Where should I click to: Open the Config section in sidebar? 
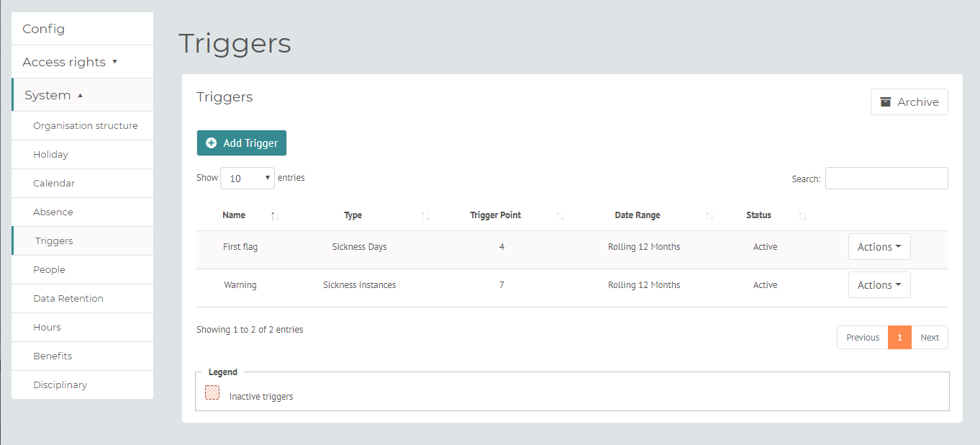[82, 29]
